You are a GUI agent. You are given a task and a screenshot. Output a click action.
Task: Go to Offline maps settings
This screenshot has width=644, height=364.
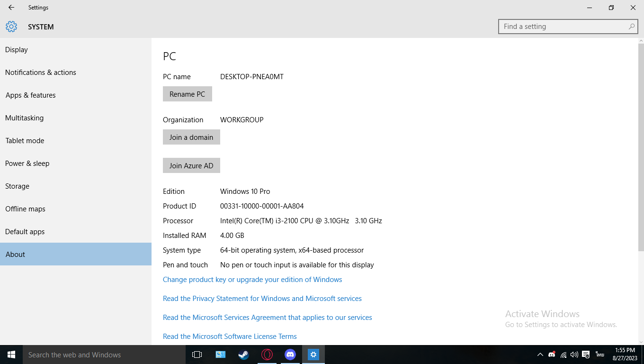76,209
